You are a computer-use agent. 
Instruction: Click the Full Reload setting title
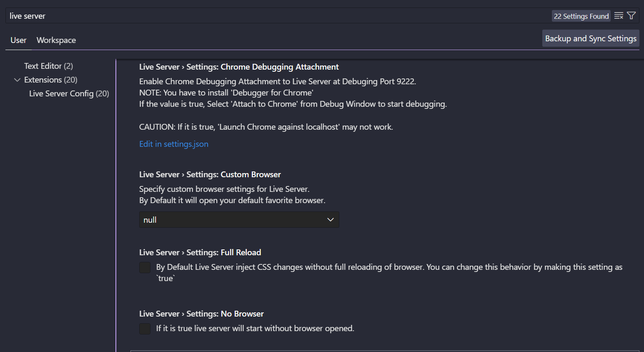(x=200, y=252)
